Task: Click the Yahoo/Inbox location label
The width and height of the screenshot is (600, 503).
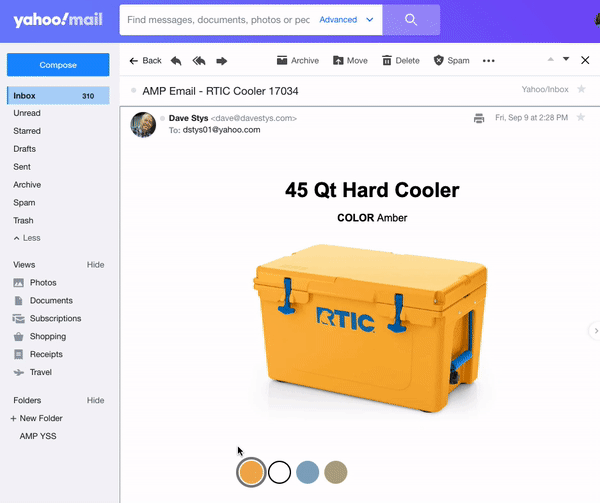Action: (x=545, y=90)
